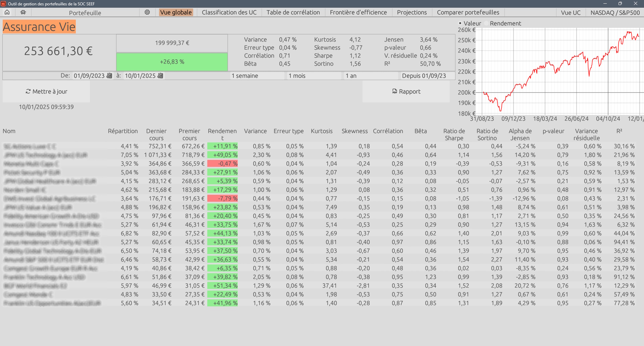Sort table by the Ratio de Sharpe column
The image size is (644, 346).
454,134
